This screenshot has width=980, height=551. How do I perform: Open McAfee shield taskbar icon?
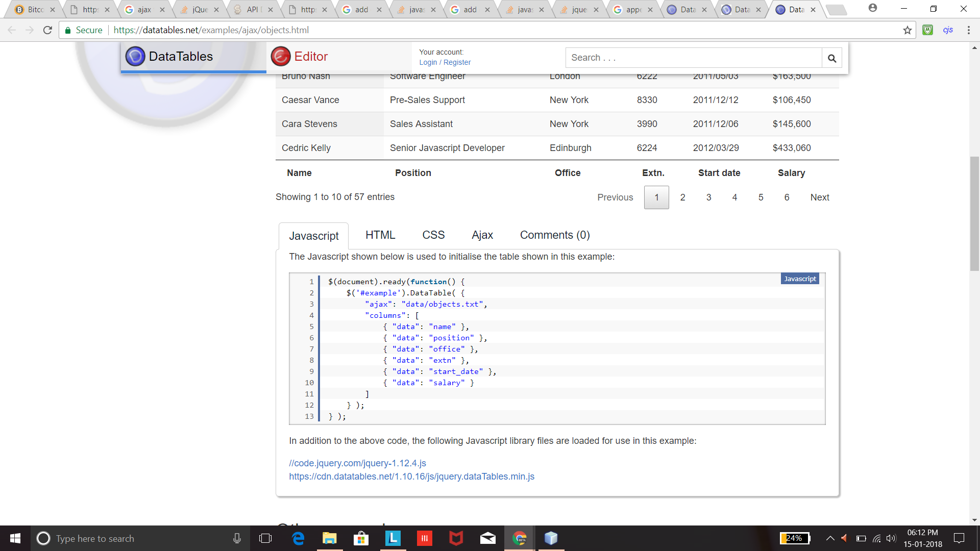[456, 538]
